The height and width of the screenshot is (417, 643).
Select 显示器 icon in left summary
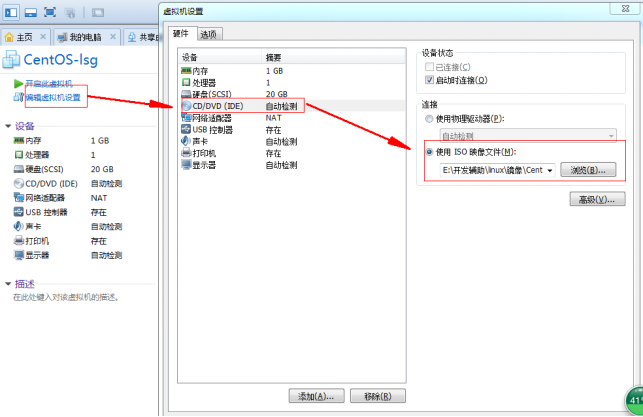point(18,255)
